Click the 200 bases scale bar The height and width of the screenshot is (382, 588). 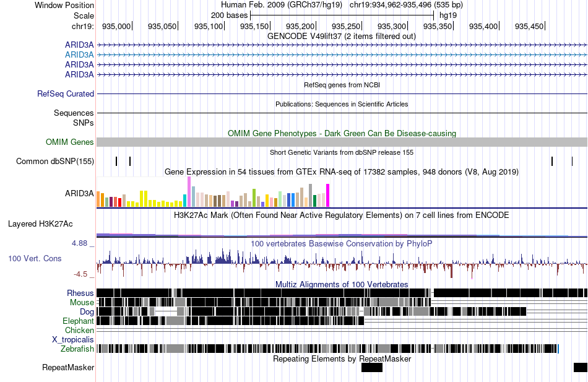click(x=342, y=15)
